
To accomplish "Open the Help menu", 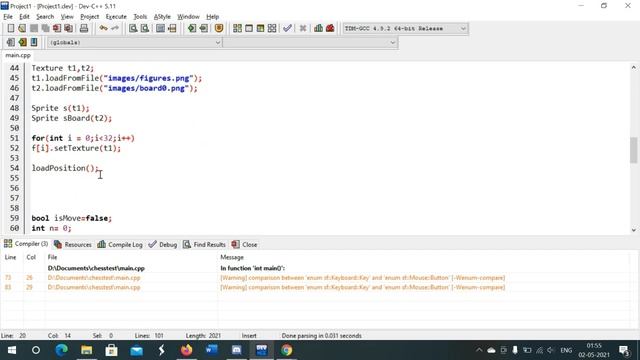I will [x=212, y=17].
